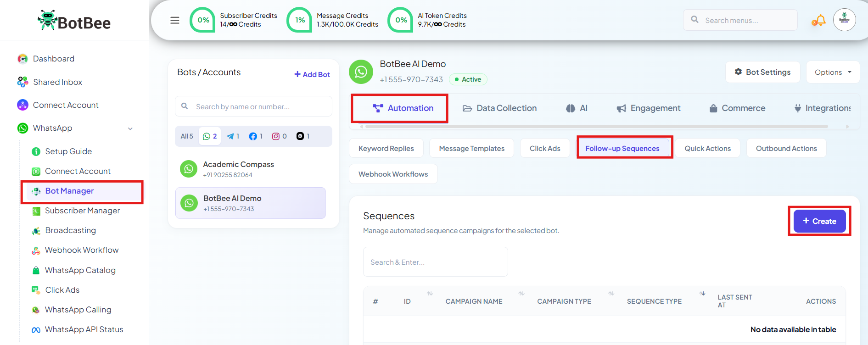Switch to the AI tab
Screen dimensions: 868x345
tap(577, 108)
